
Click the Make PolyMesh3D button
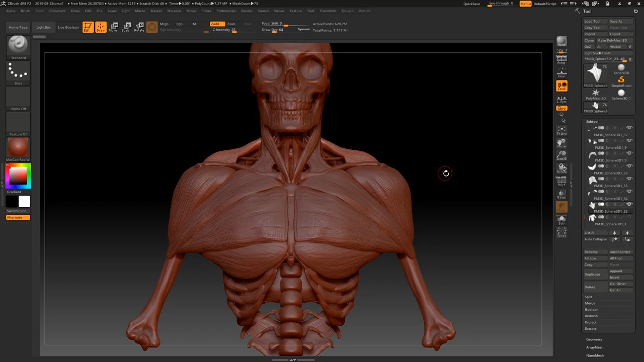pyautogui.click(x=614, y=40)
